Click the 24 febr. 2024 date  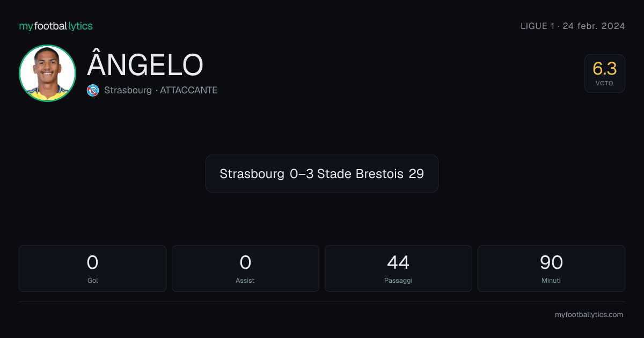[594, 26]
